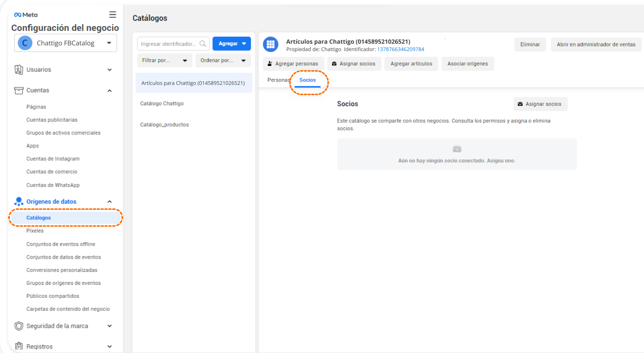Click the Seguridad de la marca shield icon

(x=18, y=326)
